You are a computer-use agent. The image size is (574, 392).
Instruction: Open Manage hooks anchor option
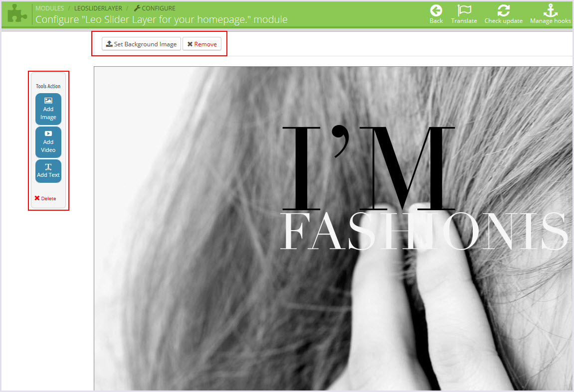550,14
